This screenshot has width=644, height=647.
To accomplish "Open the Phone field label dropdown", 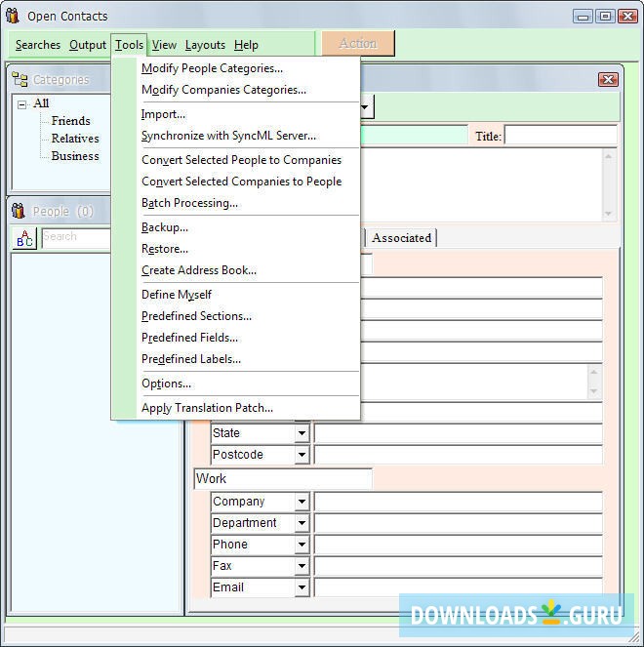I will click(x=302, y=545).
